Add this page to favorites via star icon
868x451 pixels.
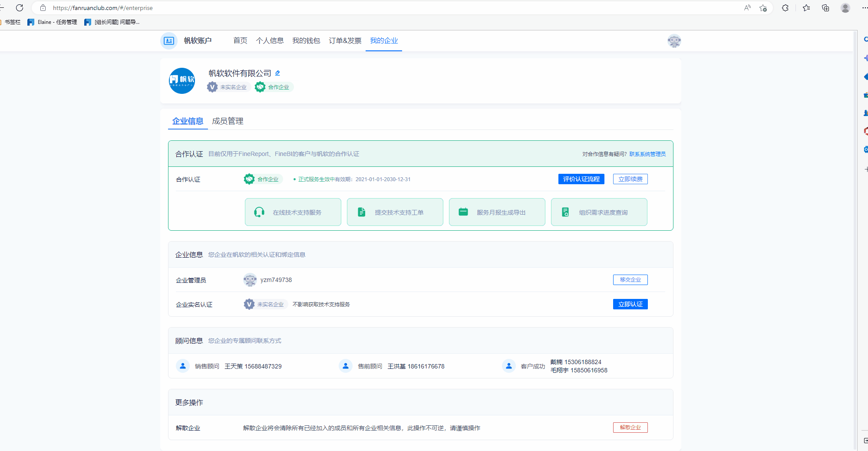coord(763,8)
